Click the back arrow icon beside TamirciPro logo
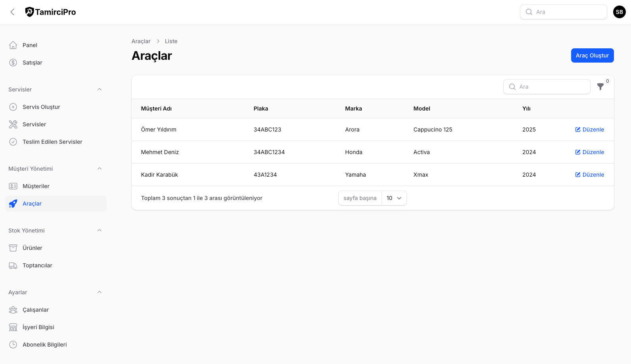Viewport: 631px width, 364px height. click(x=13, y=12)
